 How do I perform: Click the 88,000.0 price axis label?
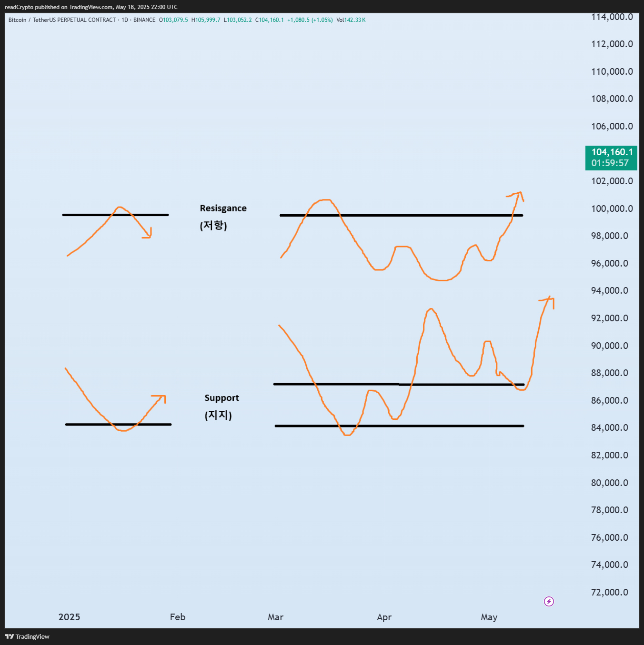pyautogui.click(x=610, y=373)
